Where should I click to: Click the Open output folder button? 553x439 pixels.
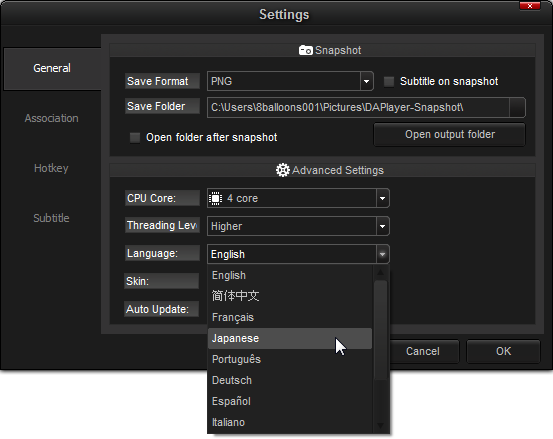coord(449,135)
